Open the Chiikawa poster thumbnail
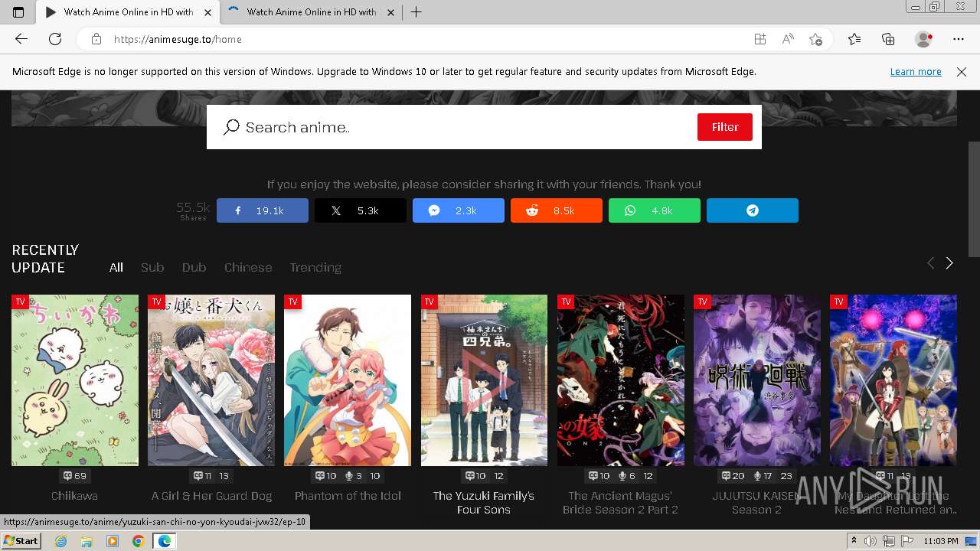Viewport: 980px width, 551px height. click(75, 380)
